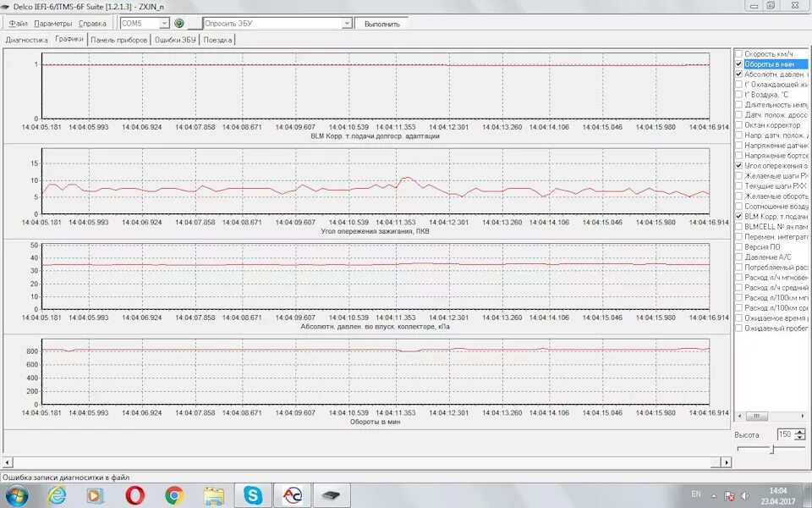Uncheck Абсолютн. давлен. checkbox
The height and width of the screenshot is (508, 812).
point(739,75)
